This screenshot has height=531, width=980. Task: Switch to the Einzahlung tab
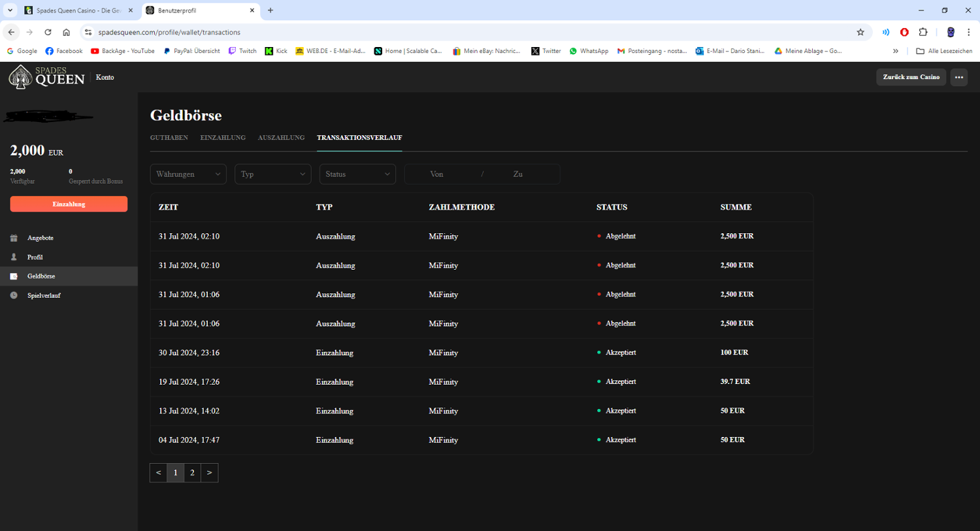pyautogui.click(x=223, y=138)
